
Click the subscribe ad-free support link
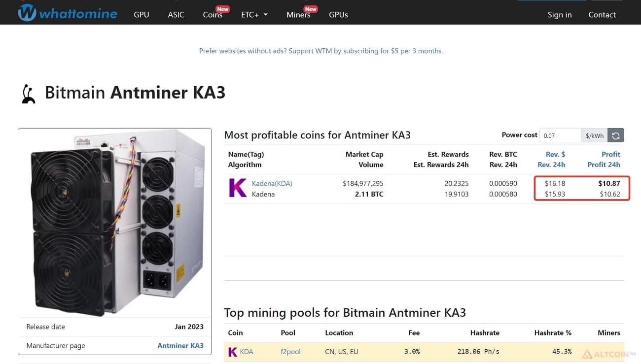(321, 51)
